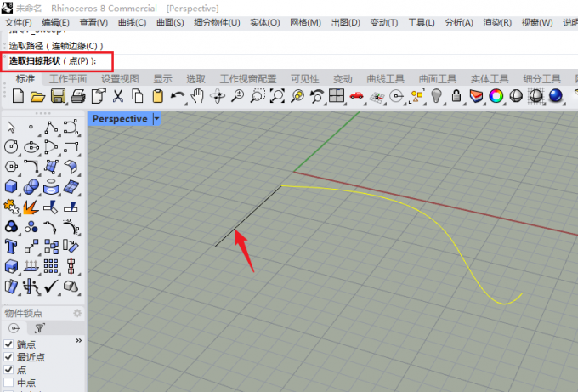The height and width of the screenshot is (392, 578).
Task: Activate the Pan hand tool
Action: (197, 96)
